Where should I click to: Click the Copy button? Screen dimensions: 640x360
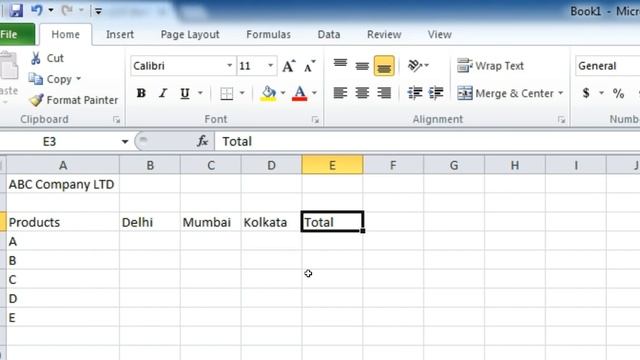tap(50, 79)
